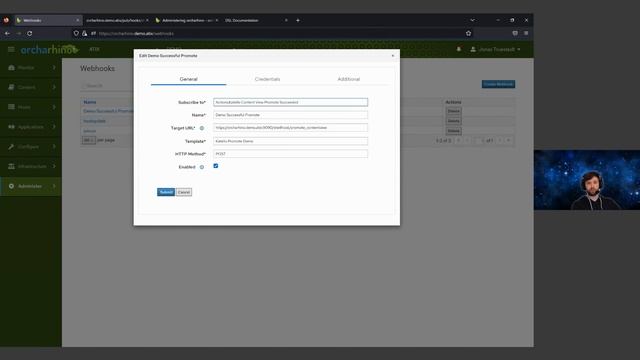Delete the first webhook row

(x=453, y=111)
